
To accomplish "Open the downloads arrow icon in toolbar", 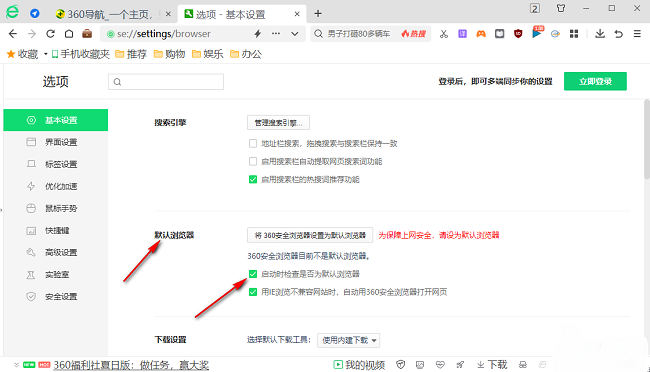I will click(x=600, y=34).
